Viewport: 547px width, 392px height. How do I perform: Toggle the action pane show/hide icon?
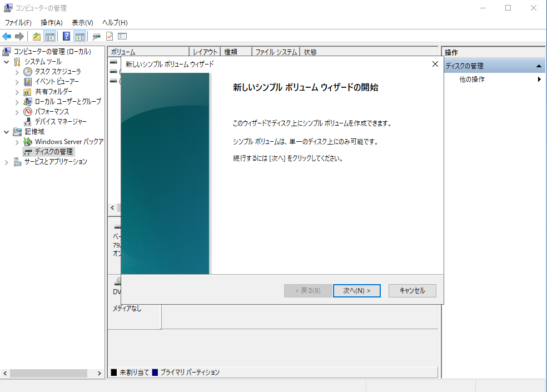[x=79, y=37]
